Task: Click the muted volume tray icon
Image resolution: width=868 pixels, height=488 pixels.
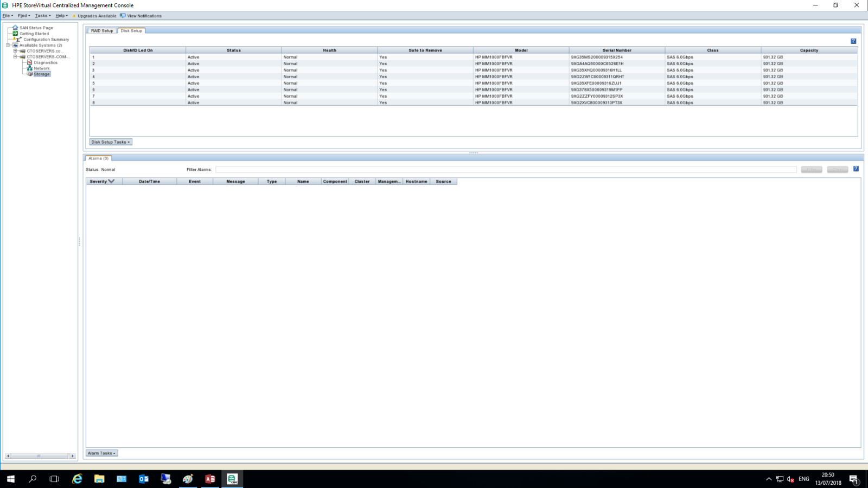Action: pos(790,479)
